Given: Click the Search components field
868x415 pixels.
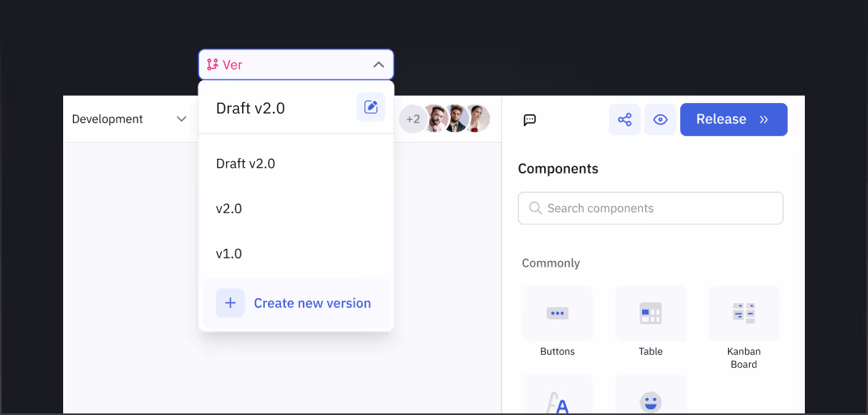Looking at the screenshot, I should coord(650,208).
